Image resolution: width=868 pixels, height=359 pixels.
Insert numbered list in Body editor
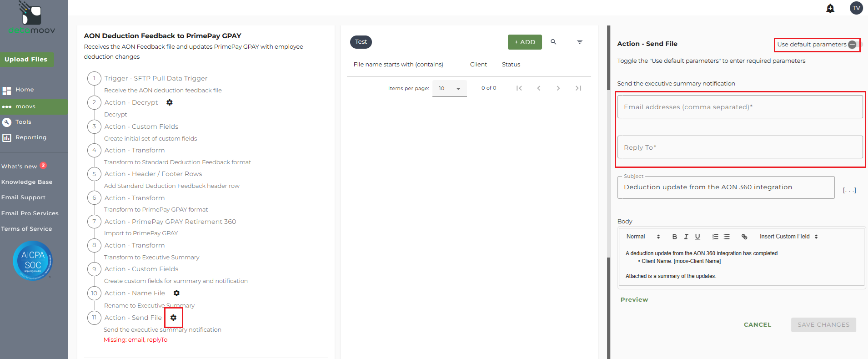click(715, 237)
